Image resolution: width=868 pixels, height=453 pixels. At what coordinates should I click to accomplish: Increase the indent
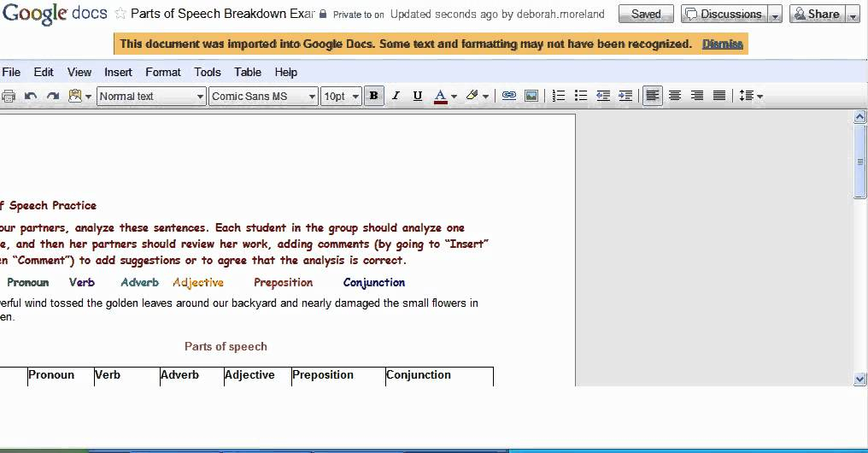point(625,96)
